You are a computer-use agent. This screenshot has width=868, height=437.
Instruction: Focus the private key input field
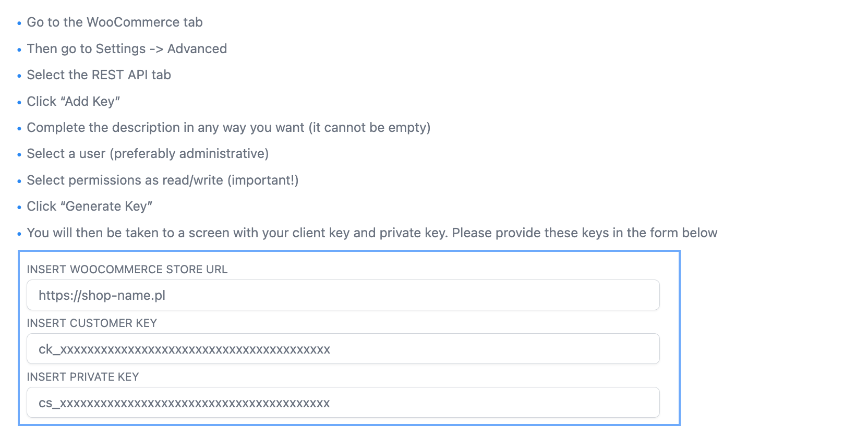343,403
